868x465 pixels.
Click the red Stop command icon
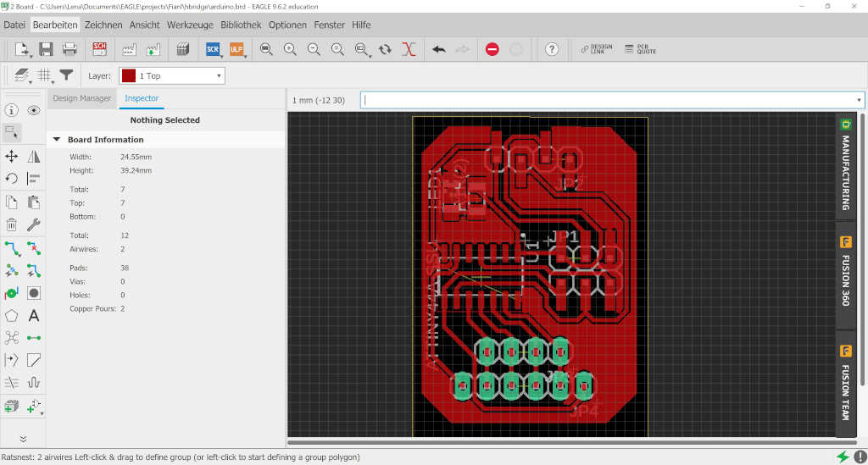click(492, 49)
